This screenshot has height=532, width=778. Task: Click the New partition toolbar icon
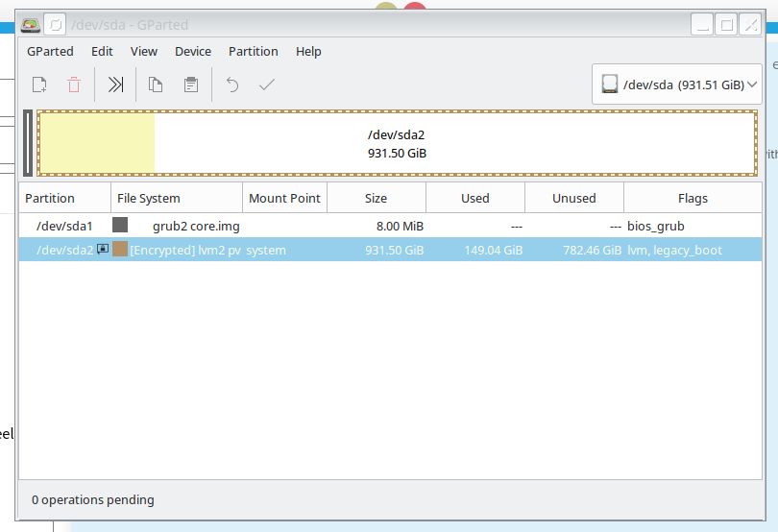pos(39,85)
